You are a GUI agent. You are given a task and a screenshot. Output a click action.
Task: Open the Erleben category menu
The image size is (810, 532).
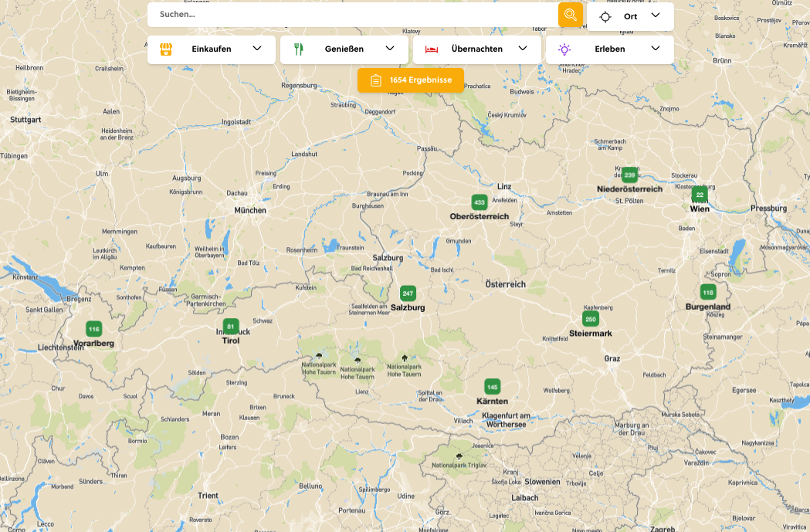click(609, 49)
